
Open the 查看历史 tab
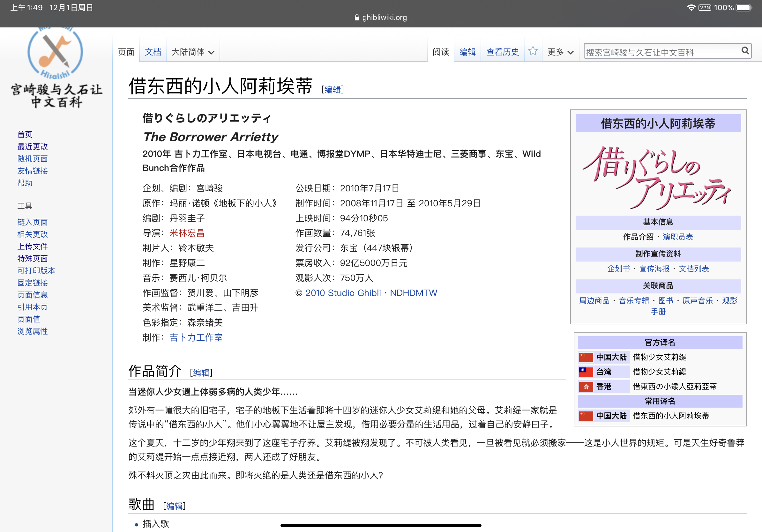click(502, 52)
